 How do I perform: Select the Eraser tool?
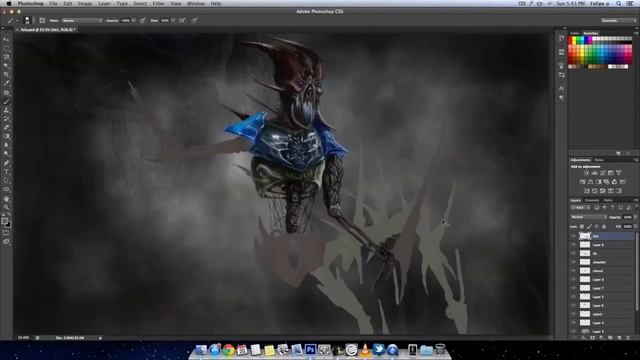pyautogui.click(x=6, y=128)
